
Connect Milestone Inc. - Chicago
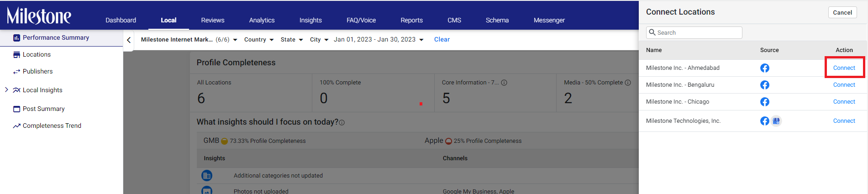tap(844, 102)
